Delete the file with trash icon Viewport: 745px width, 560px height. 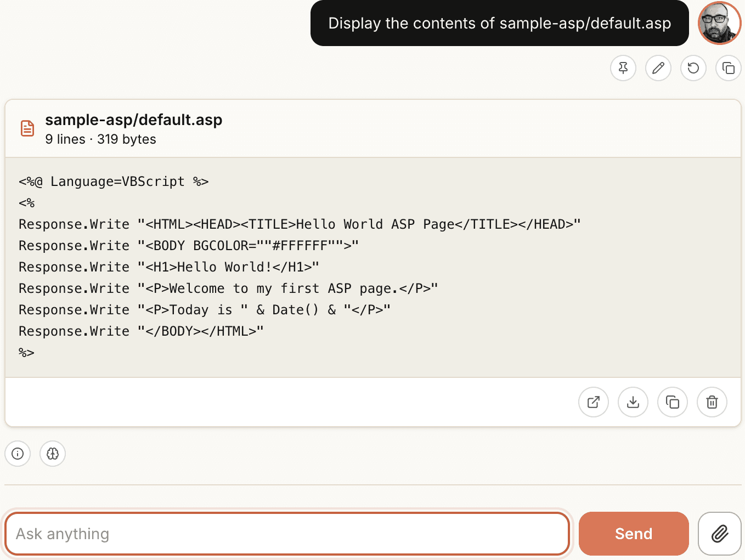coord(712,402)
